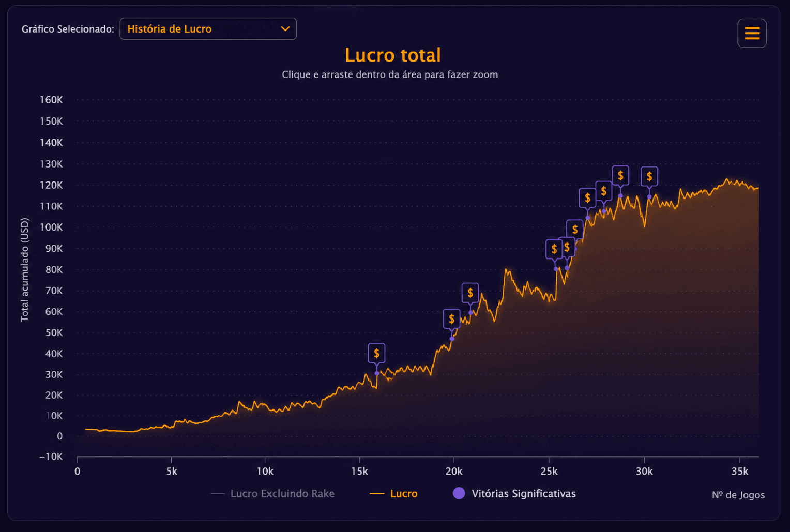Click the 'Nº de Jogos' axis label

[738, 495]
